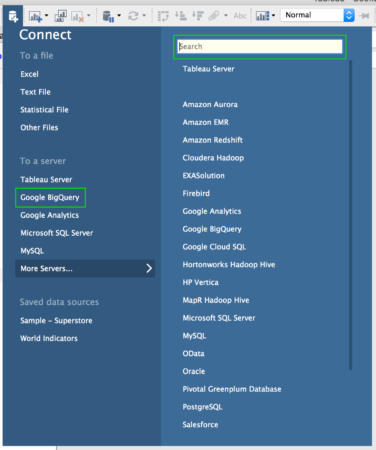Click the server list vertical scrollbar

(350, 215)
